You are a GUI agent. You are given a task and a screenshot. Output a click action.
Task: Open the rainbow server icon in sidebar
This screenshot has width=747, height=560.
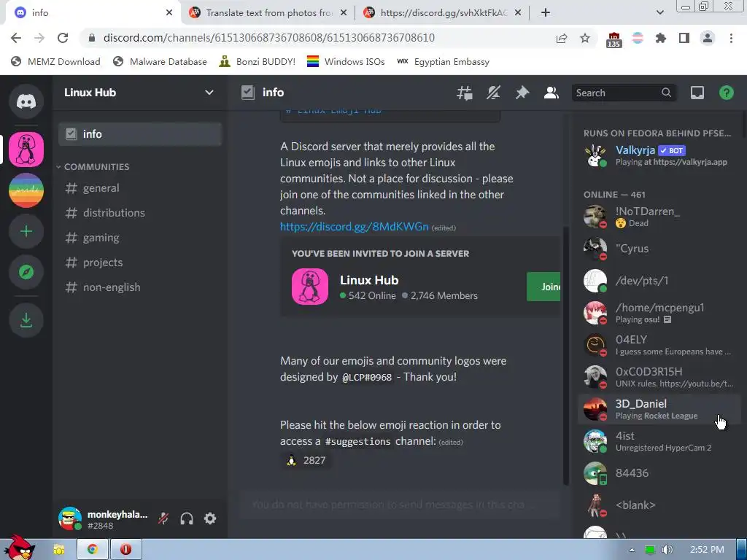26,190
